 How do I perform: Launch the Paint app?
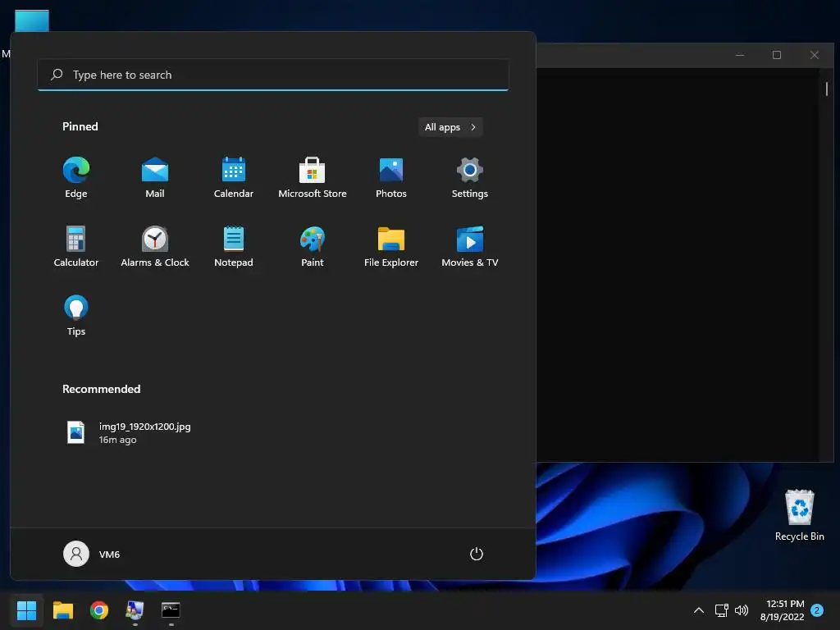[x=313, y=247]
